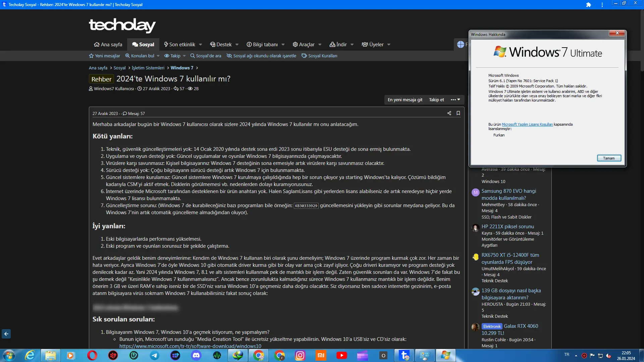Open the browser extensions puzzle icon
The height and width of the screenshot is (362, 644).
[x=588, y=5]
